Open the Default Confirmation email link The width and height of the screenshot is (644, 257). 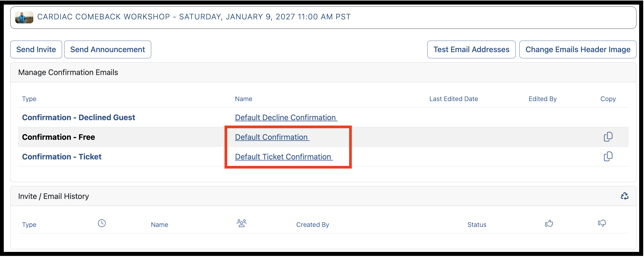click(272, 137)
